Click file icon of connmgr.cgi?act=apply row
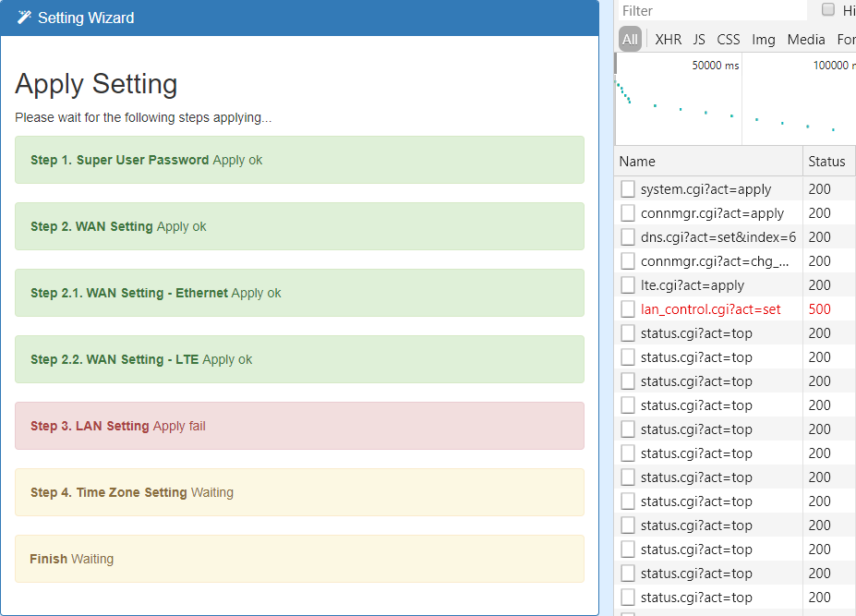Image resolution: width=856 pixels, height=616 pixels. pyautogui.click(x=628, y=213)
